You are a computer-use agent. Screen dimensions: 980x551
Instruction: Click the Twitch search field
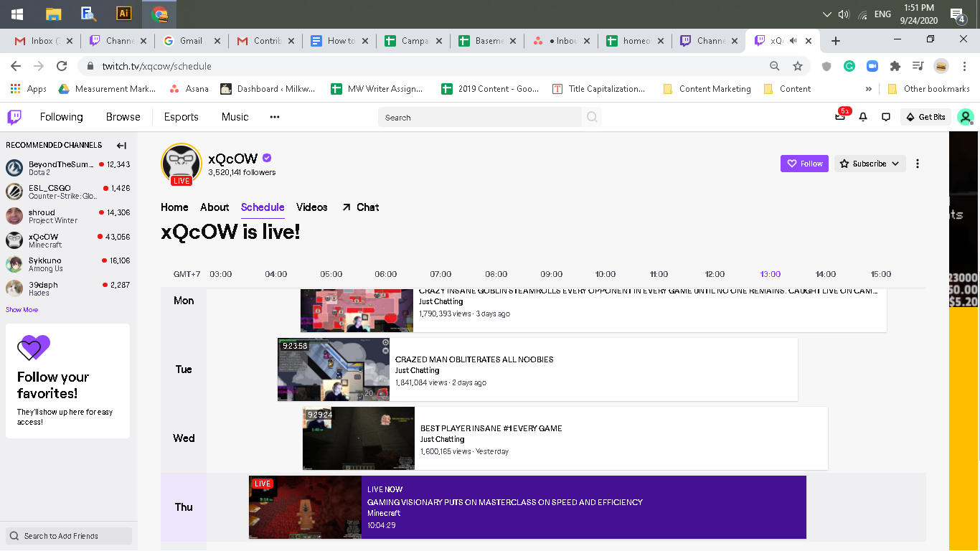pos(480,117)
